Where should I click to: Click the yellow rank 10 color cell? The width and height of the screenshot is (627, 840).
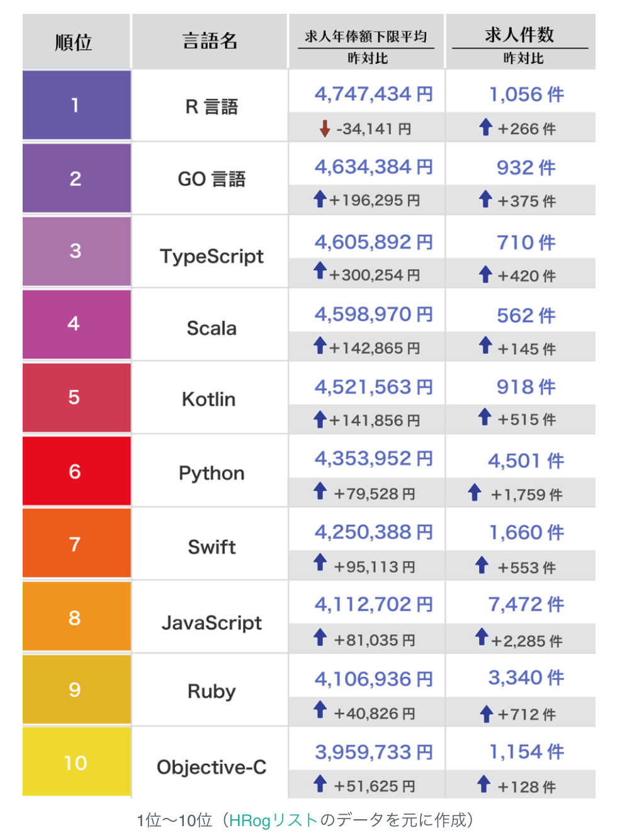click(76, 763)
